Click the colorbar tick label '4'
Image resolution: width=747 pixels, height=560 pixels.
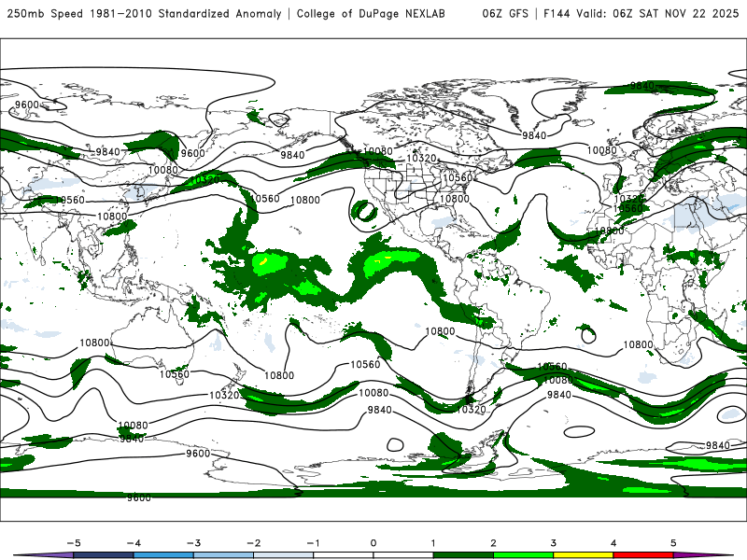(x=613, y=543)
